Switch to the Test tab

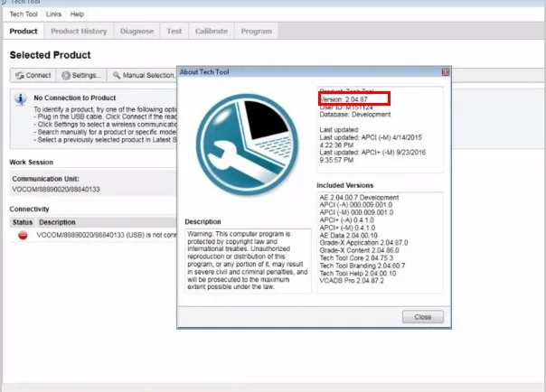(174, 32)
